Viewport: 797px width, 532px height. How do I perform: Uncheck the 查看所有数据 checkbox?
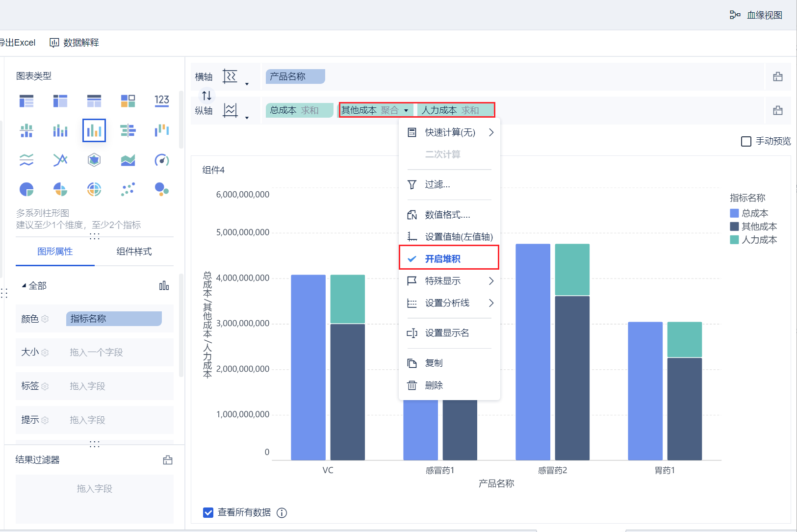pyautogui.click(x=208, y=512)
